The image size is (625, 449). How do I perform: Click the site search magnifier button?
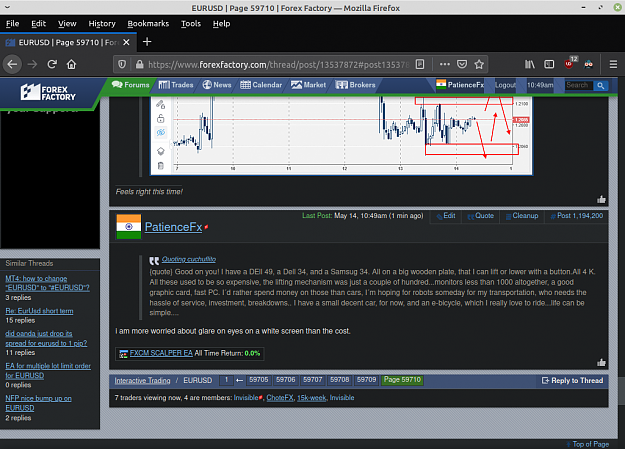point(601,85)
